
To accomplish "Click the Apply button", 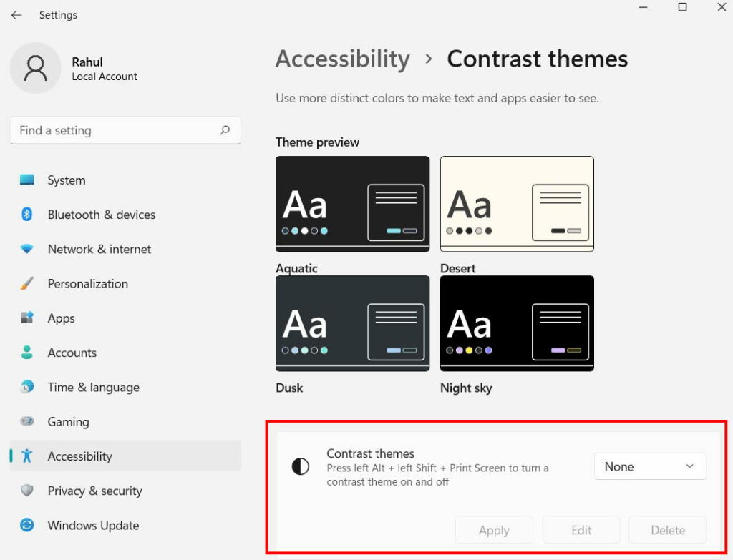I will point(494,530).
